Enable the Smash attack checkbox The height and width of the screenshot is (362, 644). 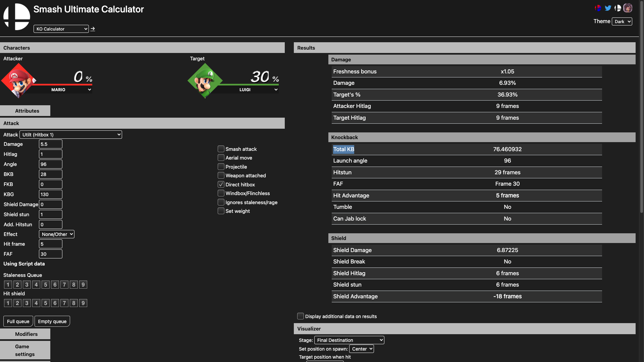[221, 149]
